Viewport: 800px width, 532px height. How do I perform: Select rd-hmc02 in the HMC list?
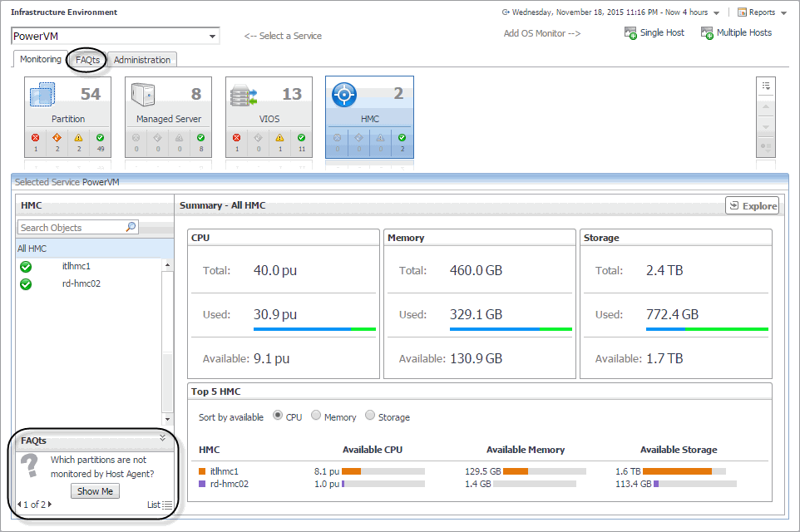80,283
